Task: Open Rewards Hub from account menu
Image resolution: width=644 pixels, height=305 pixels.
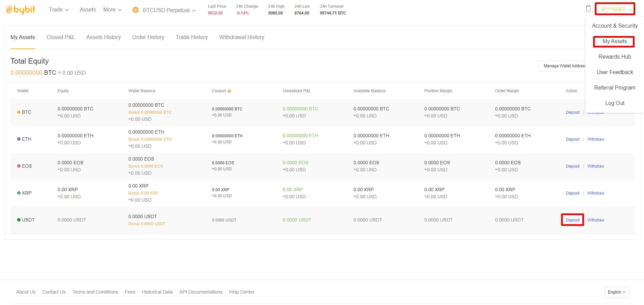Action: tap(615, 57)
